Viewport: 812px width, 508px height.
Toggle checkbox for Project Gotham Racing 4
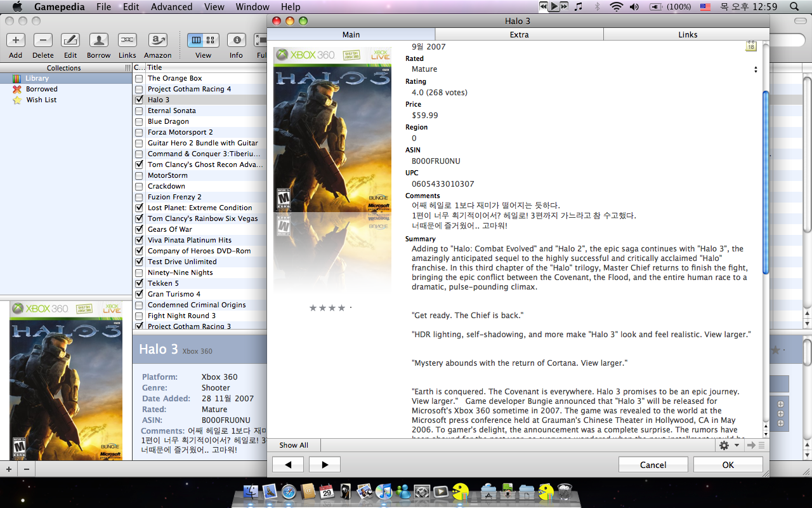pyautogui.click(x=139, y=89)
